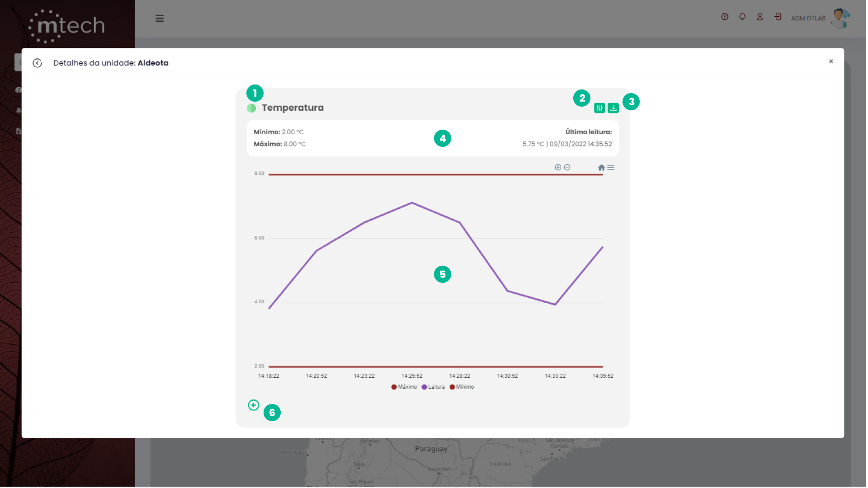Image resolution: width=868 pixels, height=488 pixels.
Task: Toggle the Mínimo series in legend
Action: coord(462,387)
